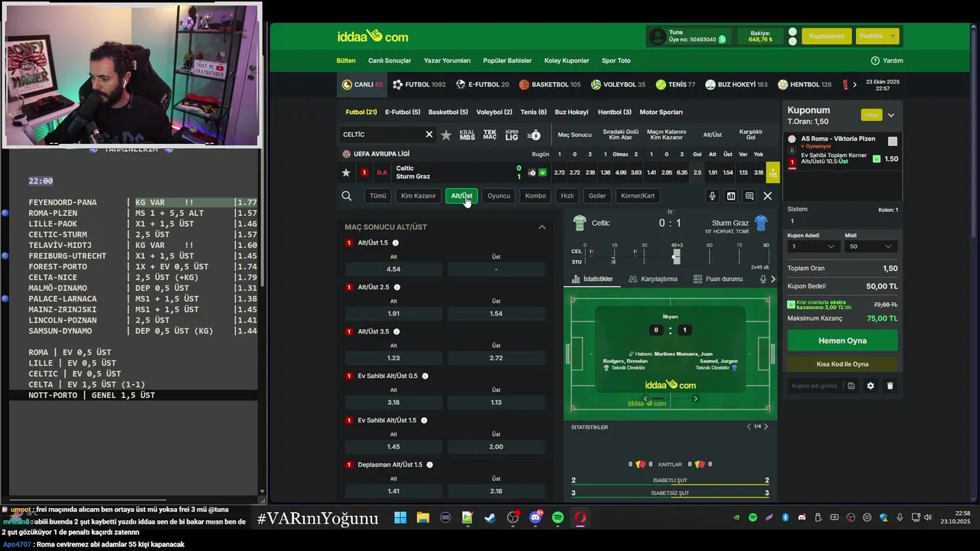Open the Misli stake dropdown

(x=871, y=246)
